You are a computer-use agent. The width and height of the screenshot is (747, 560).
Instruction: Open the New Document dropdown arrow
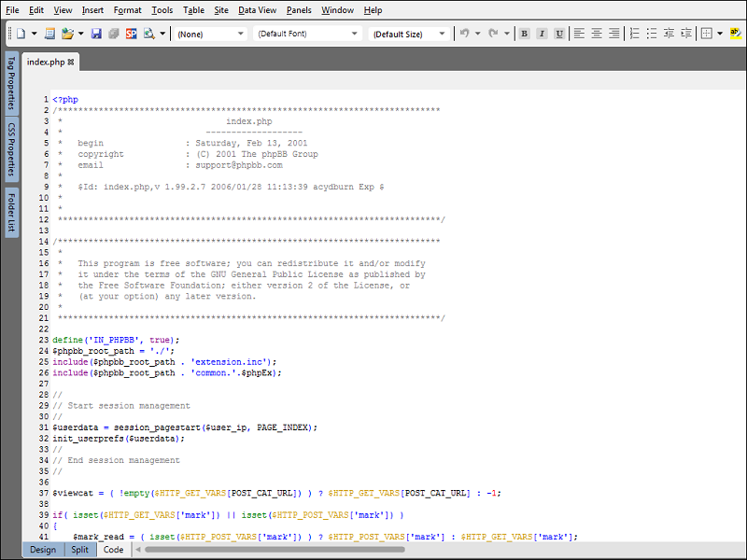pyautogui.click(x=34, y=34)
